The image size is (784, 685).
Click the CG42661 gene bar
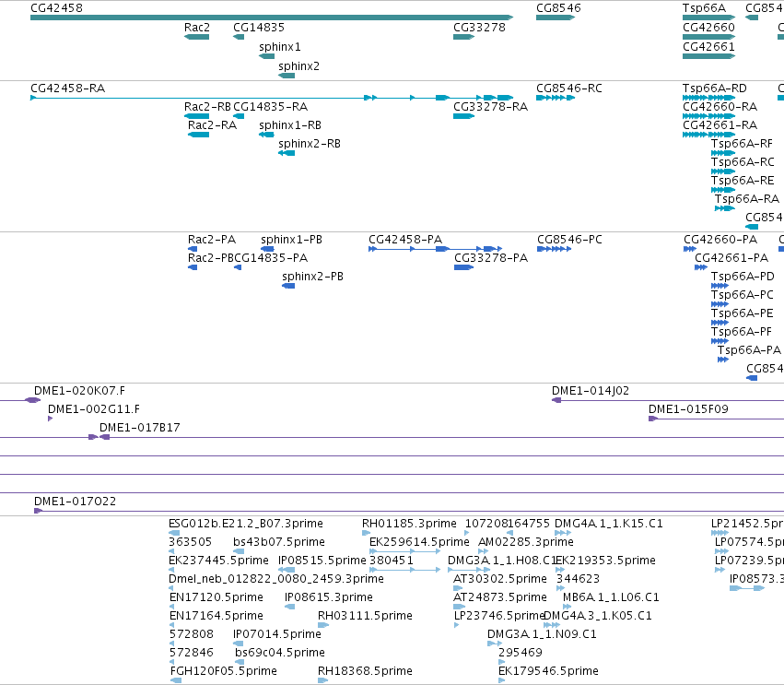pyautogui.click(x=708, y=56)
